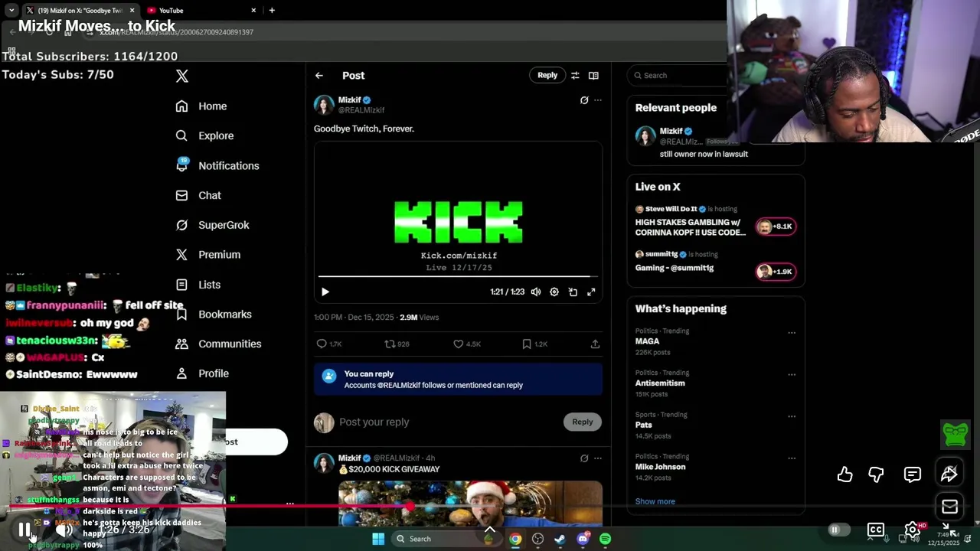
Task: Click the embedded video picture-in-picture icon
Action: [x=573, y=292]
